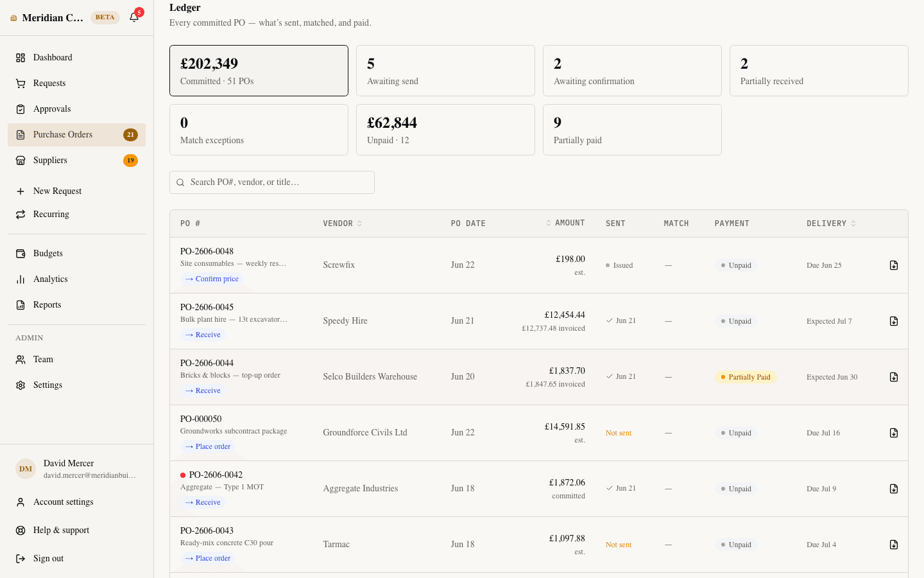The image size is (924, 578).
Task: Click Confirm price on PO-2606-0048
Action: [212, 279]
